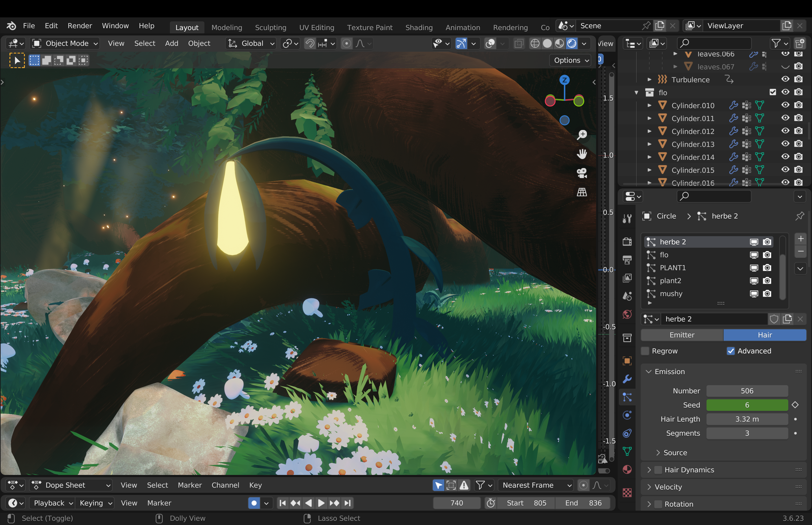
Task: Select the Emitter particle type button
Action: (x=682, y=335)
